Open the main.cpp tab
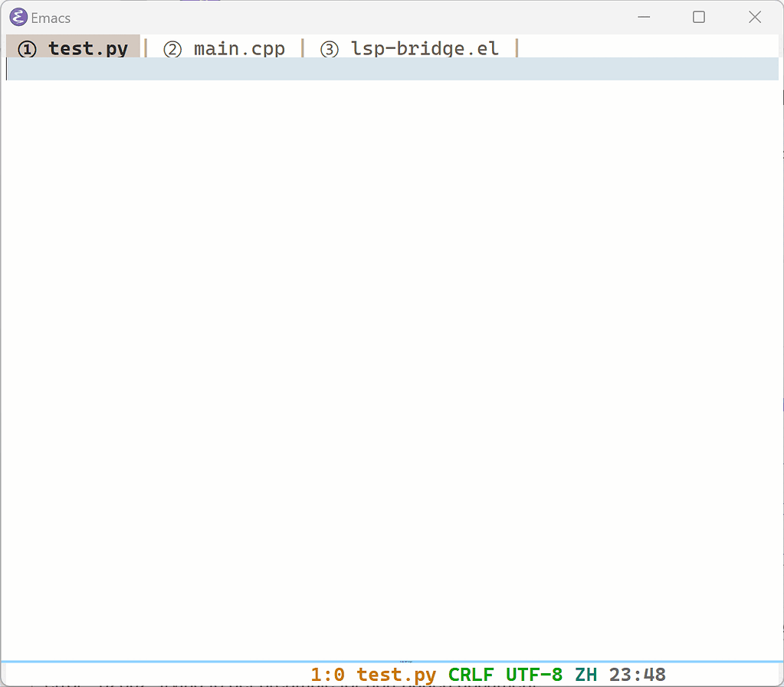 coord(239,49)
